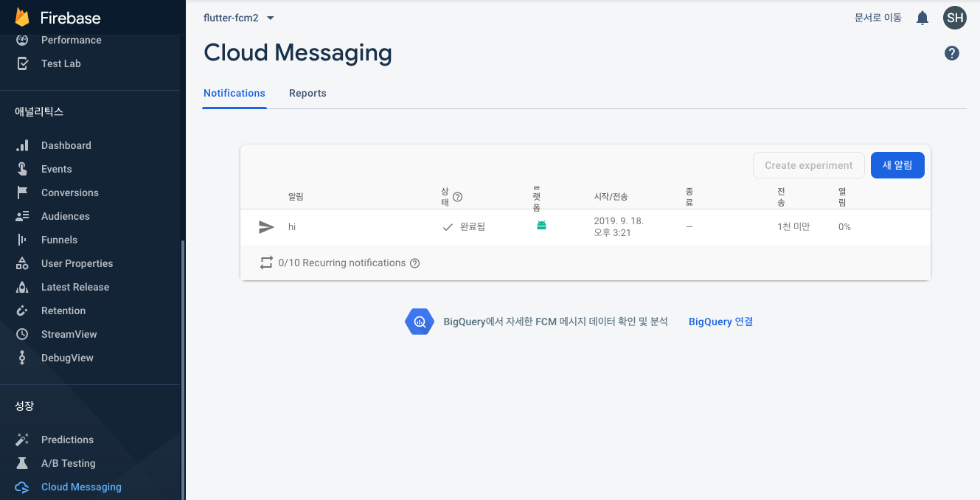The image size is (980, 500).
Task: Click the Predictions magic wand icon
Action: point(22,440)
